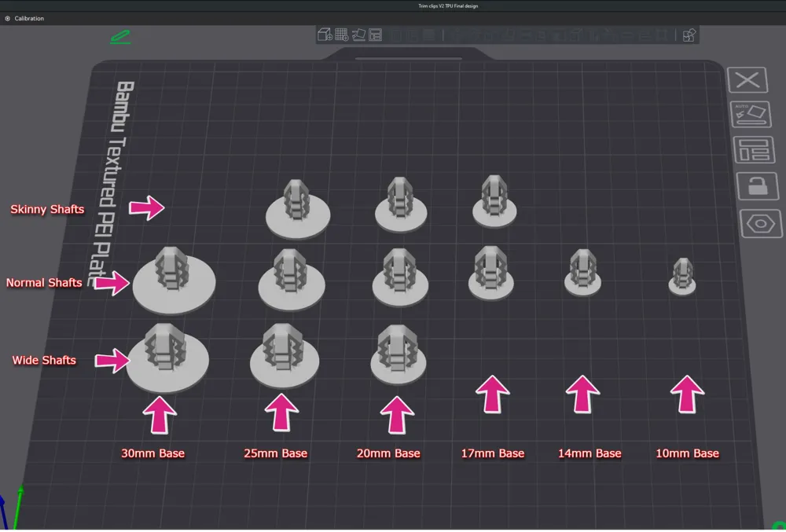
Task: Select the 20mm wide shaft clip
Action: (398, 354)
